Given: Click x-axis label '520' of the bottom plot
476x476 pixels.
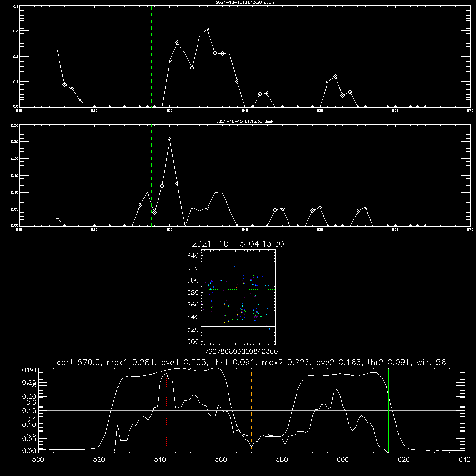Looking at the screenshot, I should (99, 460).
